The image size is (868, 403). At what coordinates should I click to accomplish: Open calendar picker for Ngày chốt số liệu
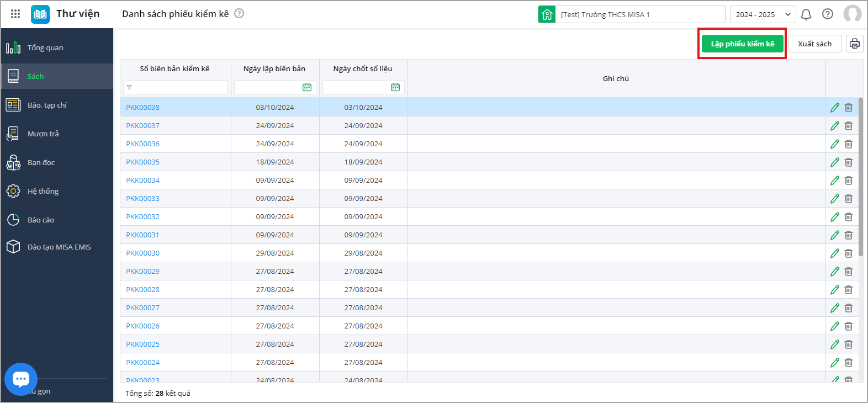point(395,87)
